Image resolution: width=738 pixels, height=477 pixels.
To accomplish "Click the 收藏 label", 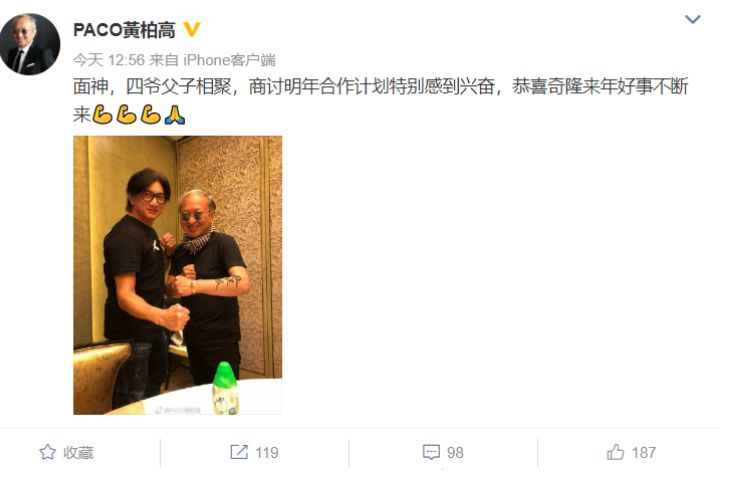I will pos(78,453).
